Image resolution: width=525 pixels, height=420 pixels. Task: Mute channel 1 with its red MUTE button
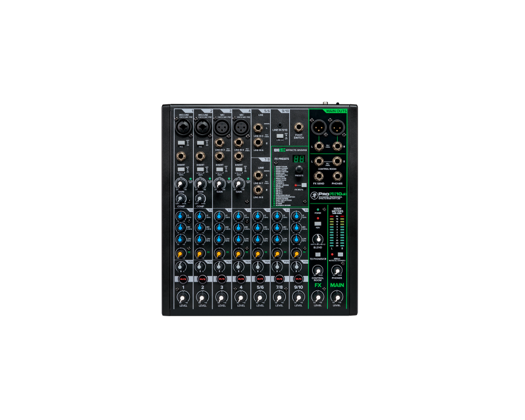(183, 279)
